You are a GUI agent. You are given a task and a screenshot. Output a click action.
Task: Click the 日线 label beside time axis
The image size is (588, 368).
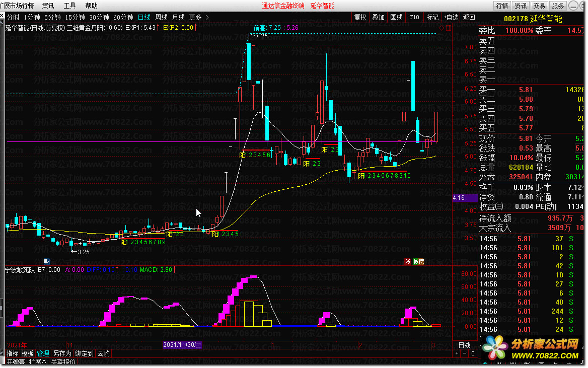coord(465,345)
